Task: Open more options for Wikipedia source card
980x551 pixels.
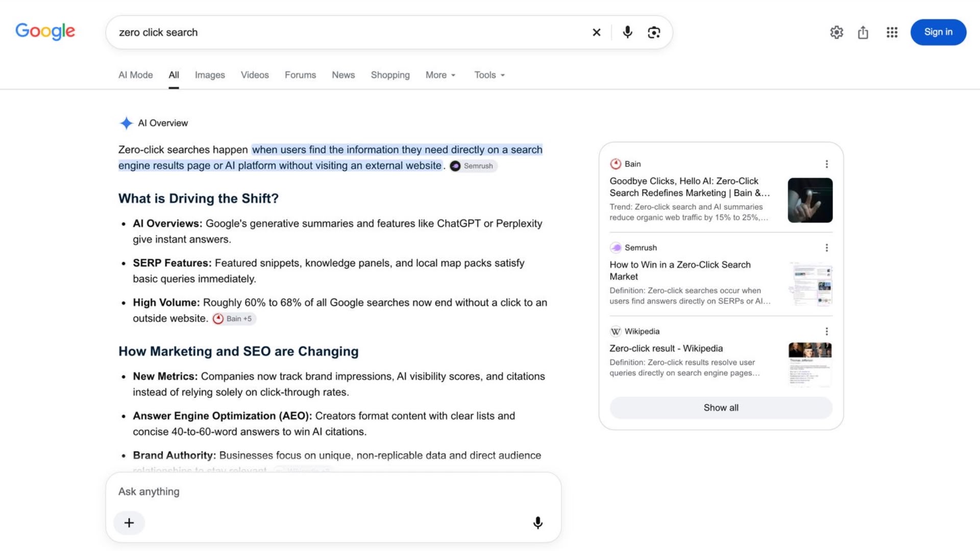Action: [826, 331]
